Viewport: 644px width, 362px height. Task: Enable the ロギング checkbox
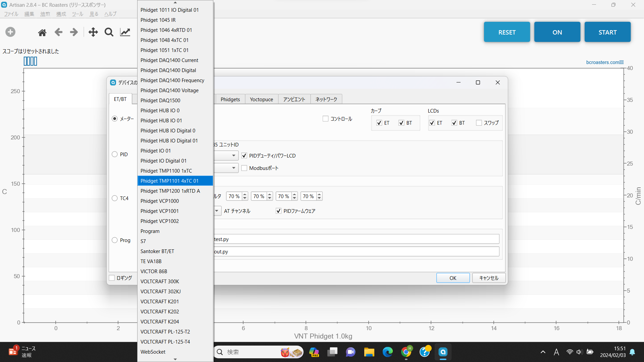tap(112, 278)
